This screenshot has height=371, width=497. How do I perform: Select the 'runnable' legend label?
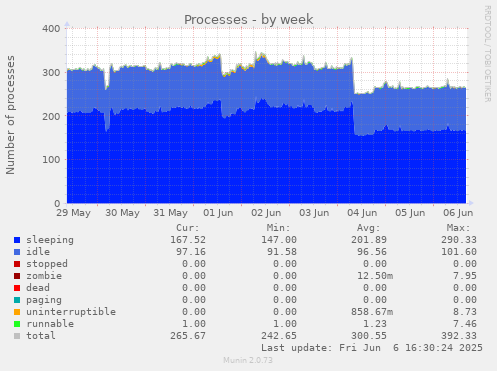point(50,324)
